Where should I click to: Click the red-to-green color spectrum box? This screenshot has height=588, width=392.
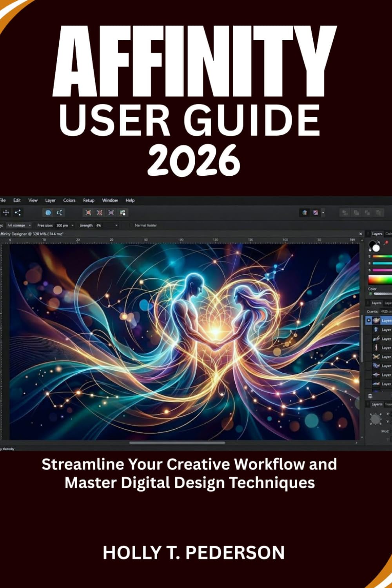pyautogui.click(x=380, y=280)
